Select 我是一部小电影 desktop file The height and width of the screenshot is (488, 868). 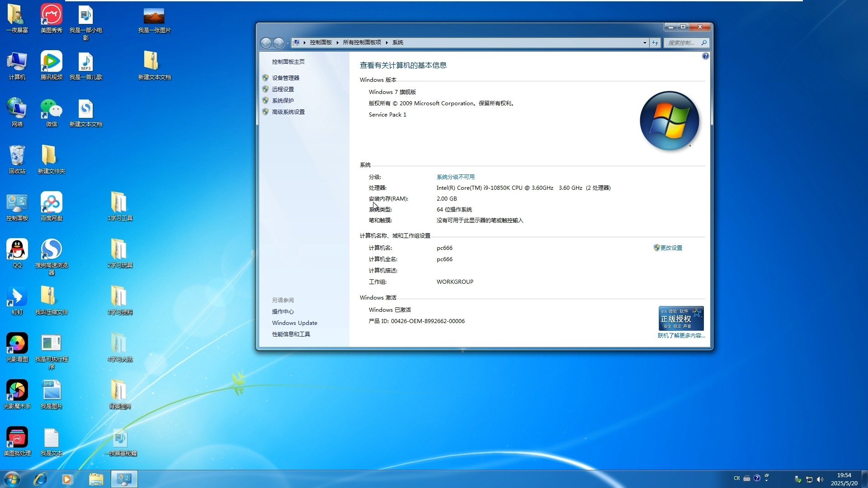pos(85,23)
